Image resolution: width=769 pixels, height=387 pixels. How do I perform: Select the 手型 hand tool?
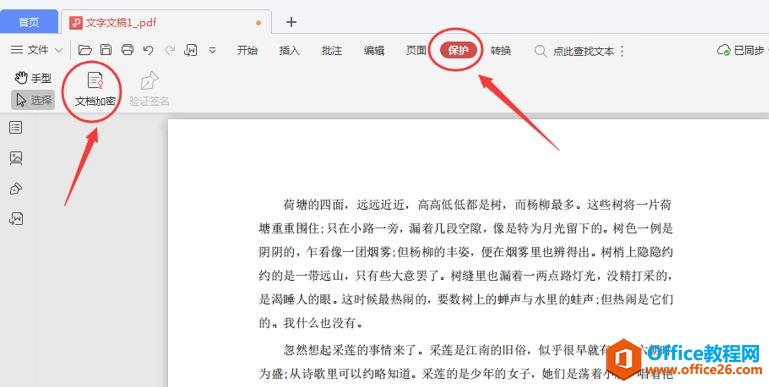click(x=33, y=78)
